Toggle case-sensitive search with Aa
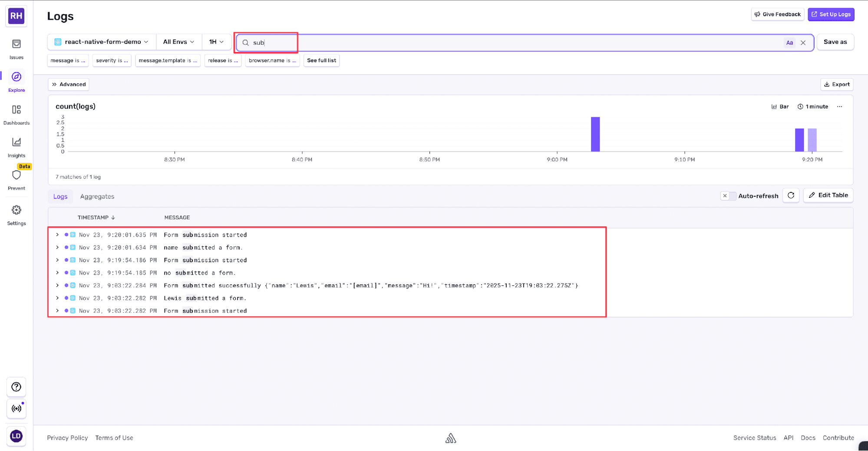Viewport: 868px width, 451px height. tap(789, 42)
